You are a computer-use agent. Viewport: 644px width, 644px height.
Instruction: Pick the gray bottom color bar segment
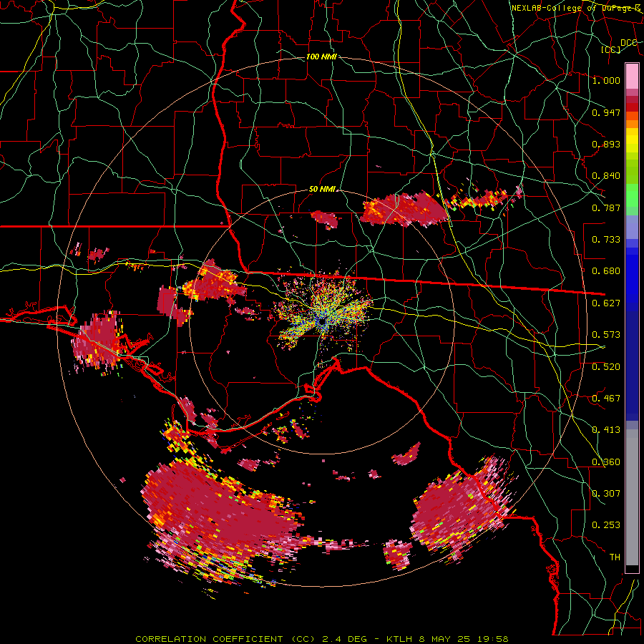point(632,497)
